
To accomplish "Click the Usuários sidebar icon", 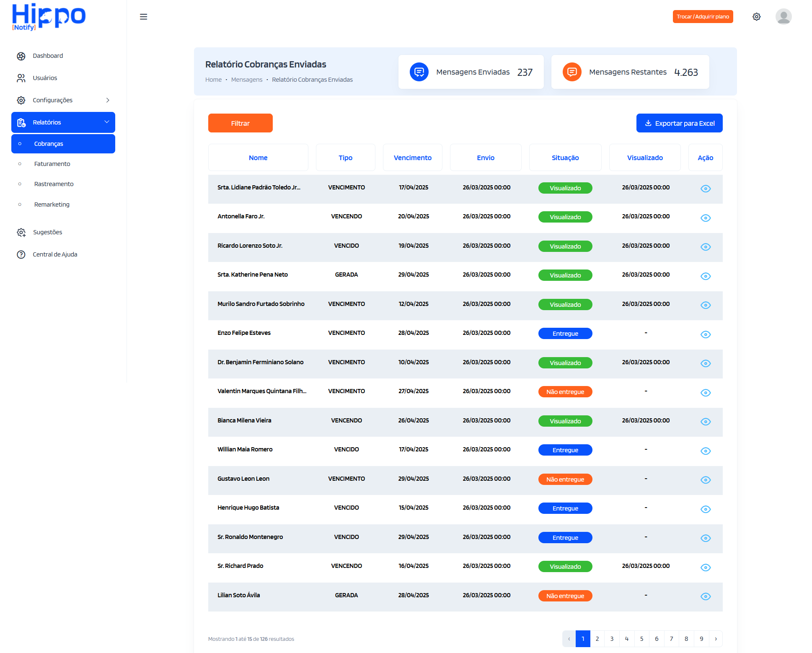I will (x=21, y=78).
